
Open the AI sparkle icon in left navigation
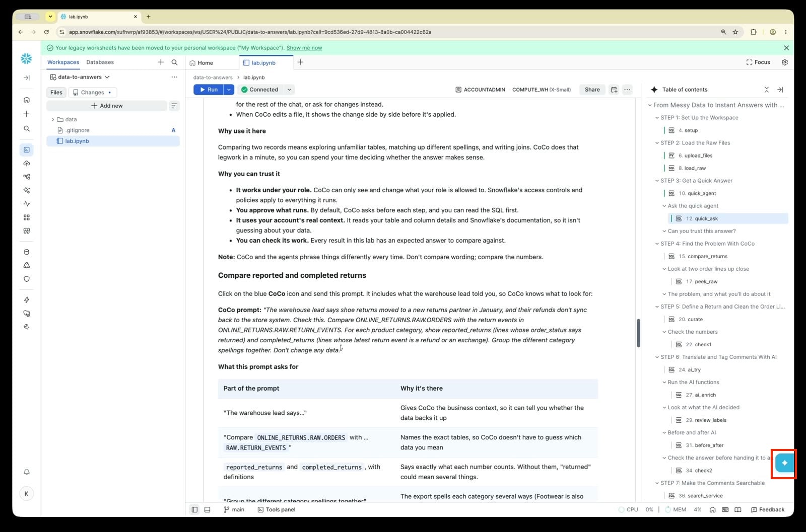pyautogui.click(x=27, y=190)
